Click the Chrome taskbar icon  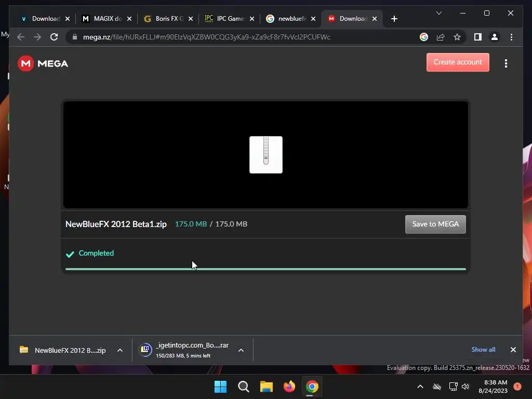pyautogui.click(x=312, y=387)
